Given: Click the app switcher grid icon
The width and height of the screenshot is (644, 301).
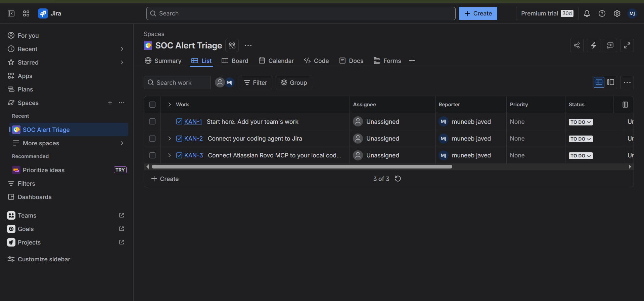Looking at the screenshot, I should click(x=26, y=13).
